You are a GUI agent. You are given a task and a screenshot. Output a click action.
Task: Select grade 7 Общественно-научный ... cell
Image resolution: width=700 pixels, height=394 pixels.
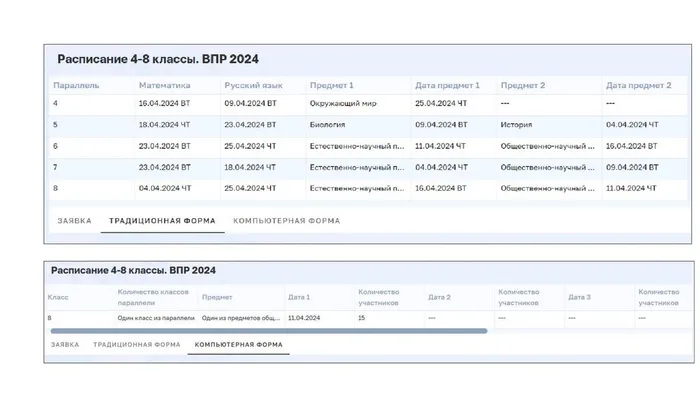coord(547,167)
